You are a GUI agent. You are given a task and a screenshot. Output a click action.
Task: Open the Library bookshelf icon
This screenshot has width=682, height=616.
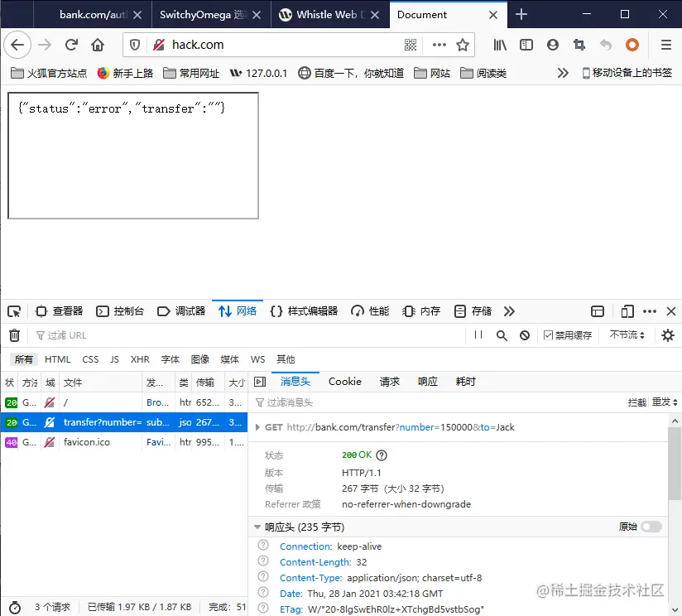click(x=500, y=45)
